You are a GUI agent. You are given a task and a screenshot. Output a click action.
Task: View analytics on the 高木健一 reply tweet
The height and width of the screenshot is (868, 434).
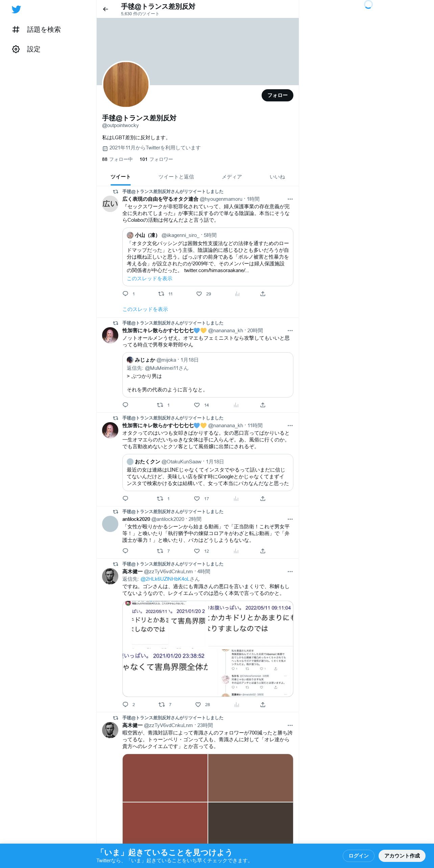[x=237, y=705]
